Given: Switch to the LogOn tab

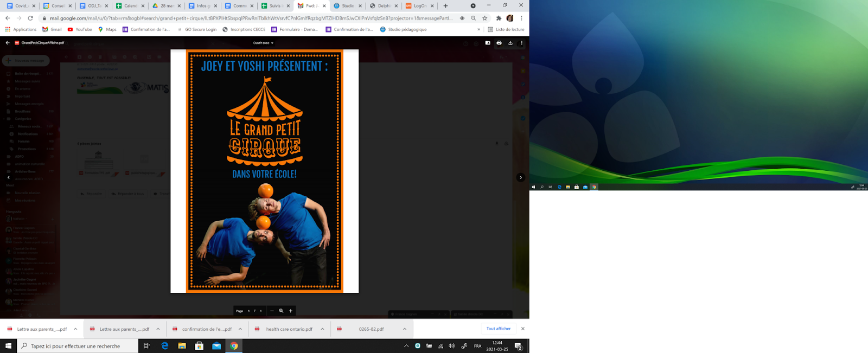Looking at the screenshot, I should (420, 6).
